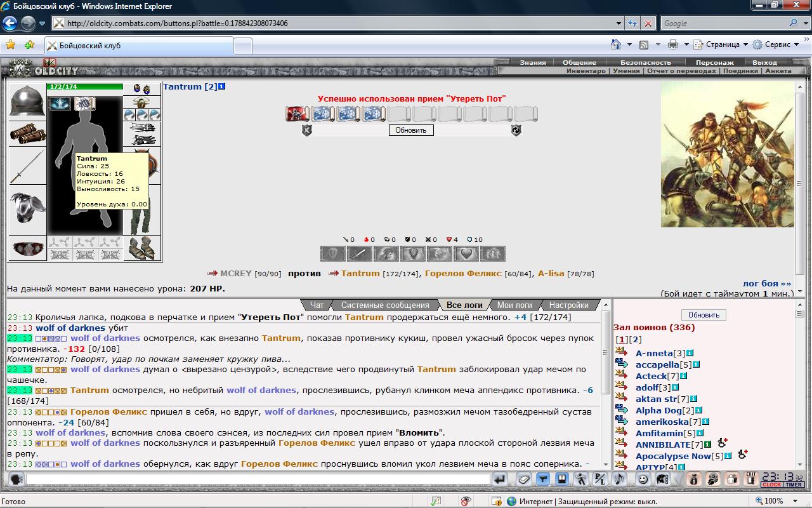Viewport: 812px width, 508px height.
Task: Switch to the Чат tab
Action: click(317, 305)
